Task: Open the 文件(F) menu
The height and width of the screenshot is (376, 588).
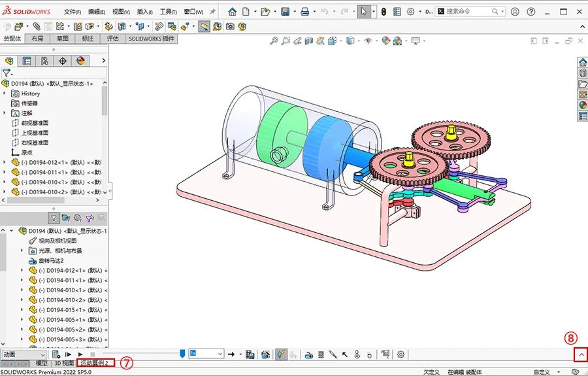Action: click(73, 12)
